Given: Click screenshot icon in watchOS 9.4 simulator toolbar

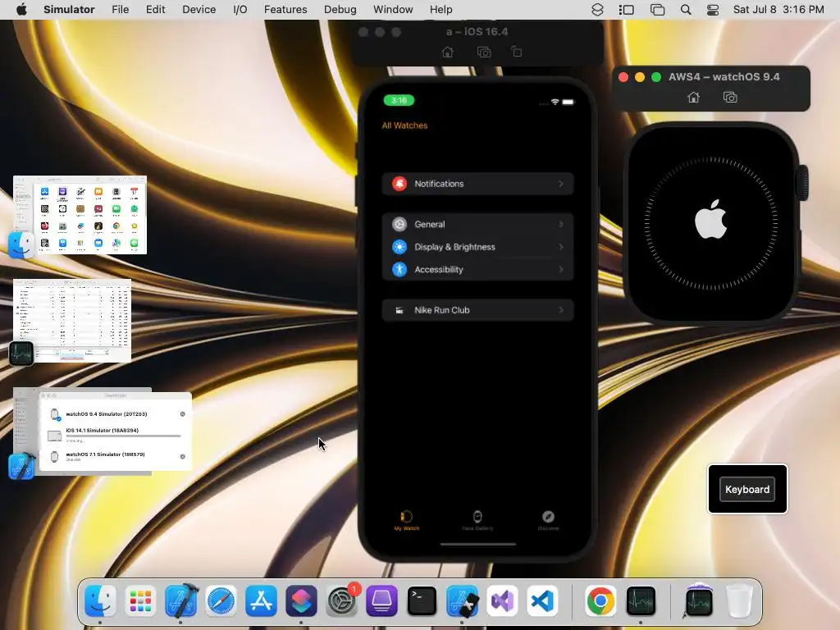Looking at the screenshot, I should tap(729, 97).
